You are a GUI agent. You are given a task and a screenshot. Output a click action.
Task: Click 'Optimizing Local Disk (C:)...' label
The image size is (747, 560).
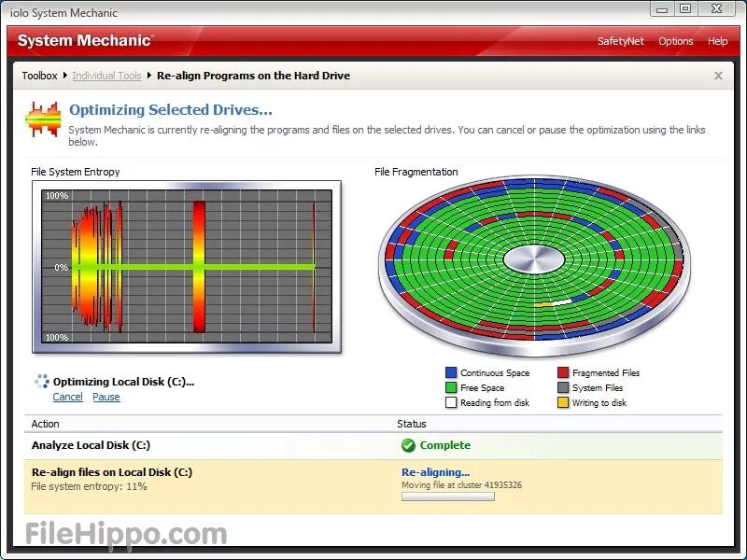[123, 382]
